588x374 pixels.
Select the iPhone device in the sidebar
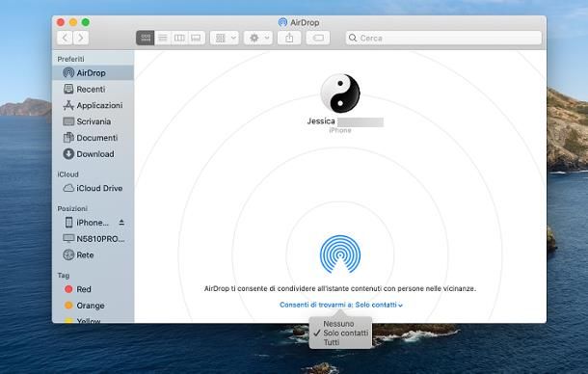point(87,223)
